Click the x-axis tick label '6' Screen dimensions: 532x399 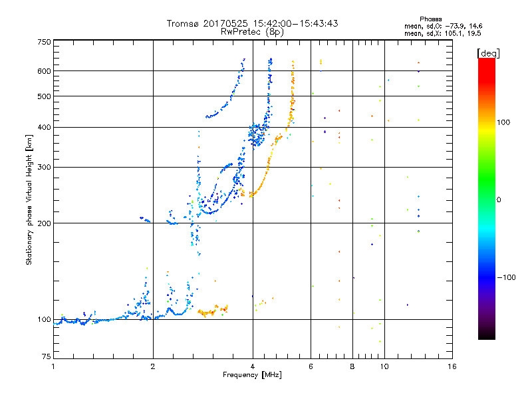311,366
